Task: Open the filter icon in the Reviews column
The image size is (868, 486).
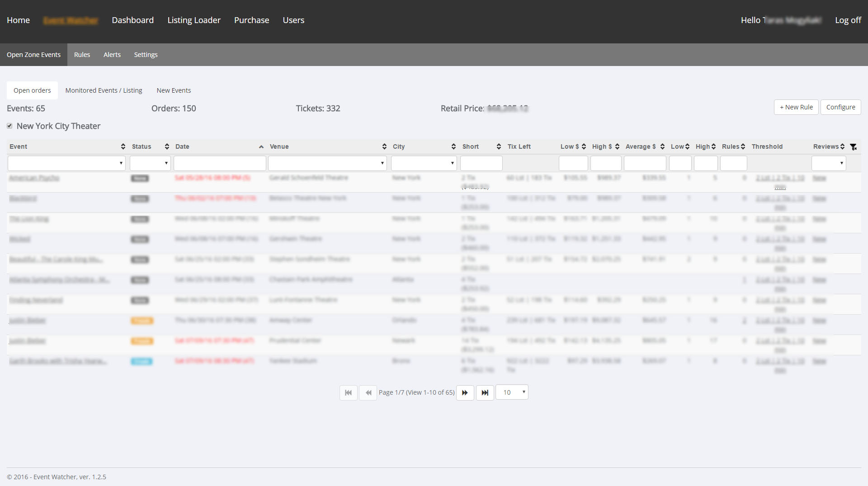Action: pos(854,147)
